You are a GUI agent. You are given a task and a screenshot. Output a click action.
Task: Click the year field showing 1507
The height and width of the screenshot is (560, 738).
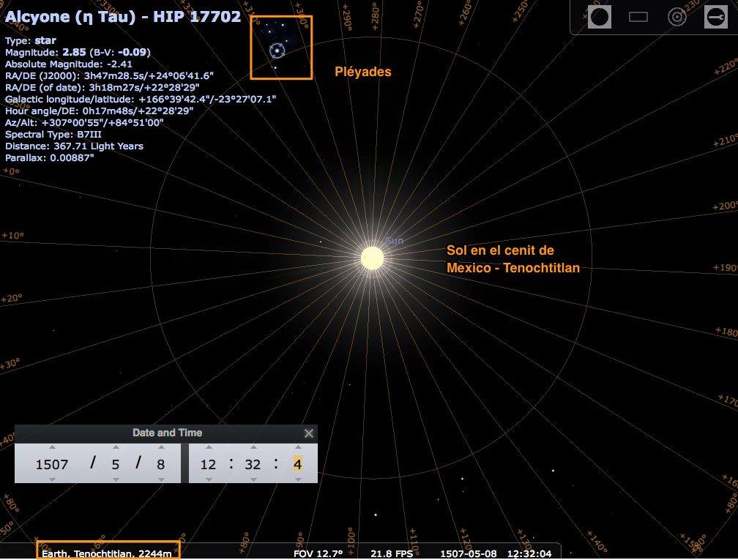point(52,464)
